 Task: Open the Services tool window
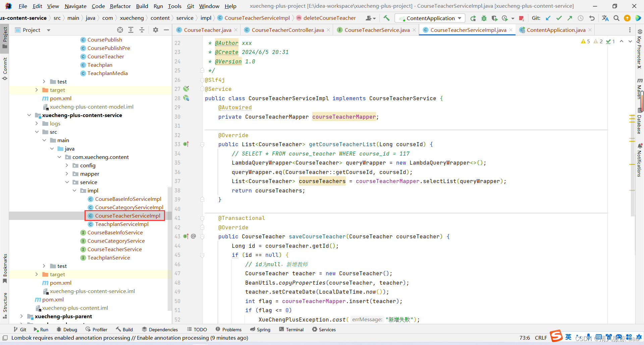(324, 330)
